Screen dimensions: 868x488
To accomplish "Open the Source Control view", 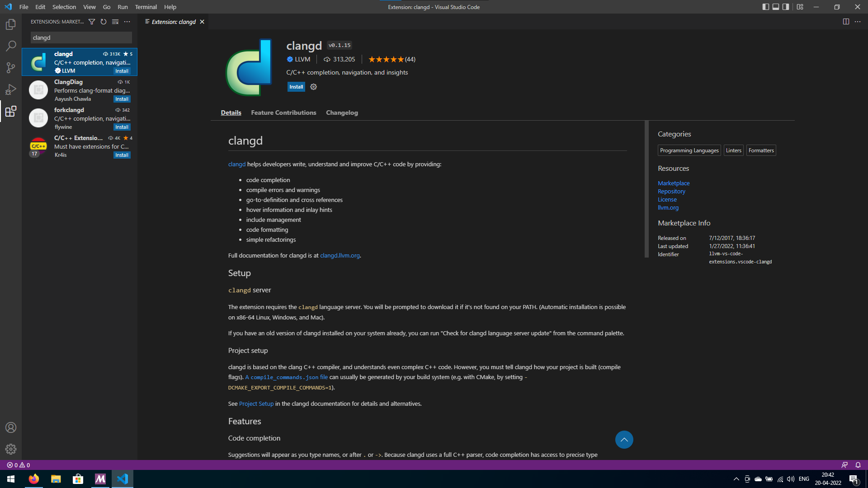I will tap(11, 68).
